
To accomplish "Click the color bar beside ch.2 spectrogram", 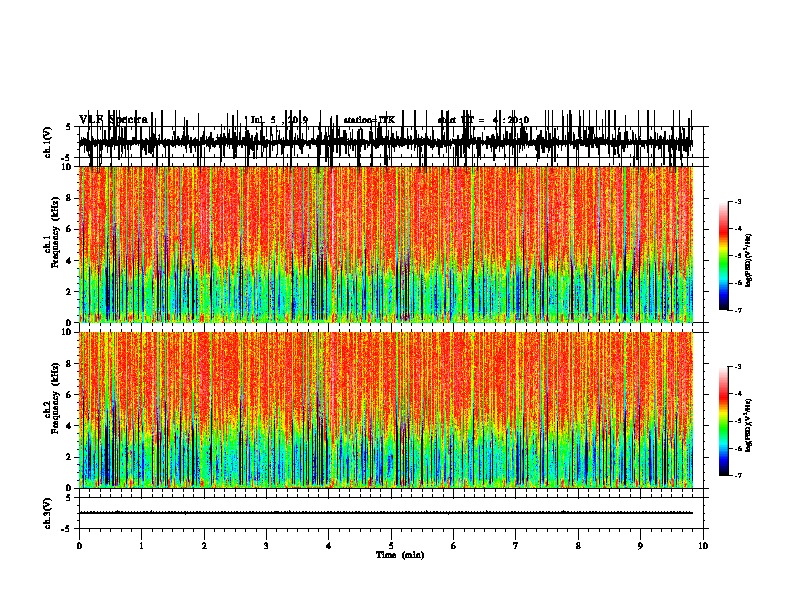I will (723, 421).
